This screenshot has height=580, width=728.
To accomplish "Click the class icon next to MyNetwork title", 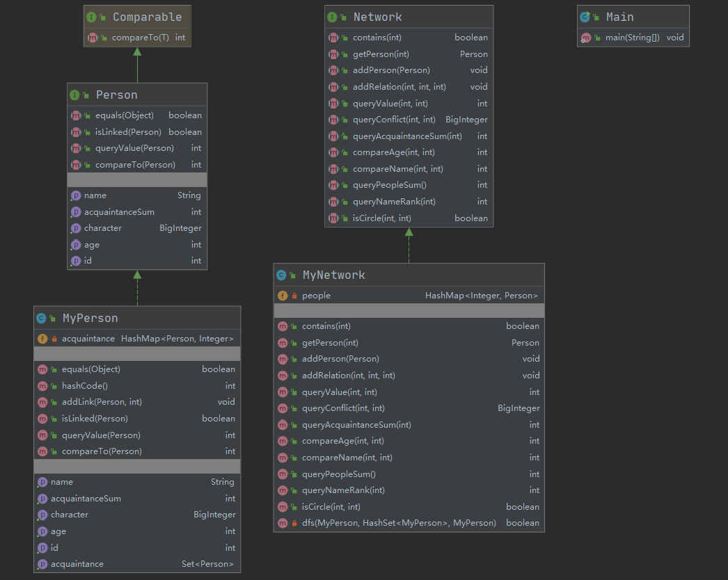I will (282, 275).
